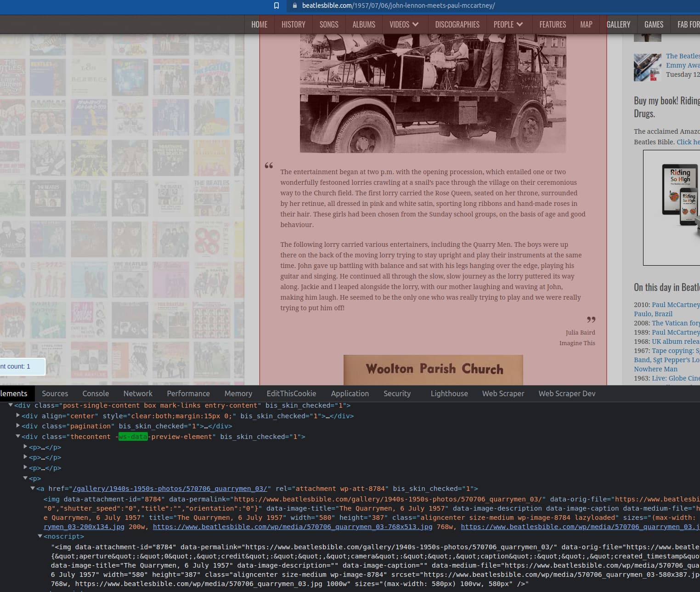Click the beatlesbible.com URL in address bar
The image size is (700, 592).
[x=398, y=6]
